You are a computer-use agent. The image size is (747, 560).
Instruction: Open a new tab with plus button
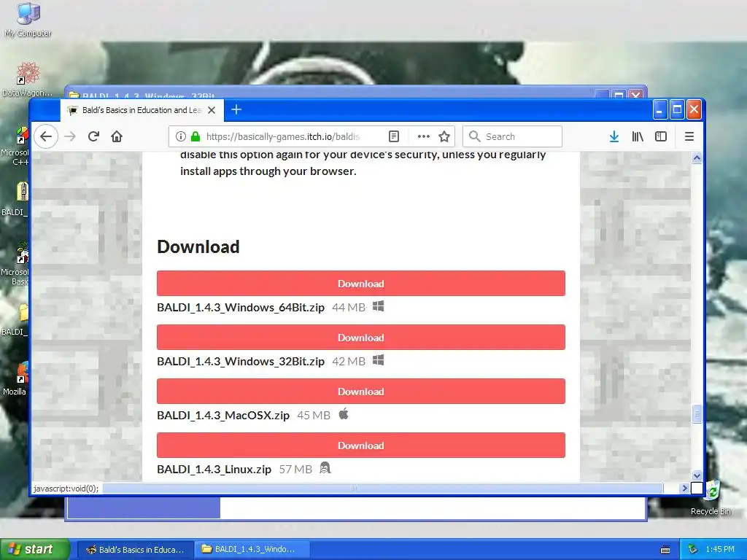[236, 110]
